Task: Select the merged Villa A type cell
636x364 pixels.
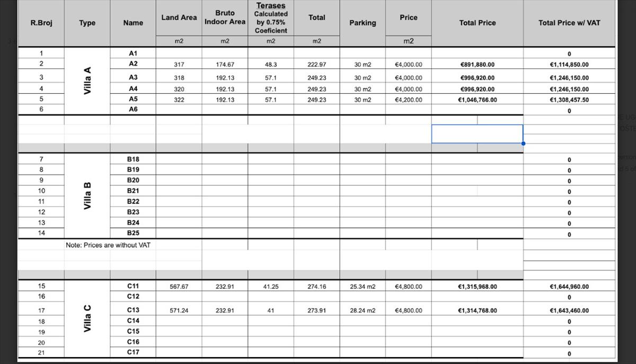Action: [87, 81]
